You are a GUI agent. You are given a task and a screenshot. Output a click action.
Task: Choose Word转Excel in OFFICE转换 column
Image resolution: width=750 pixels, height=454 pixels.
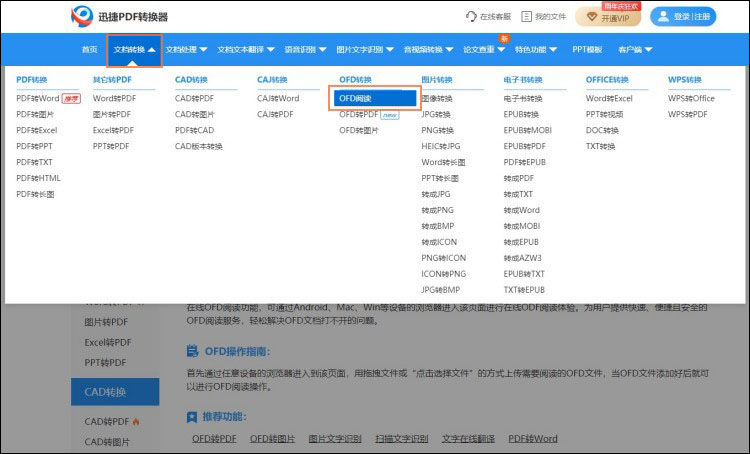tap(609, 99)
